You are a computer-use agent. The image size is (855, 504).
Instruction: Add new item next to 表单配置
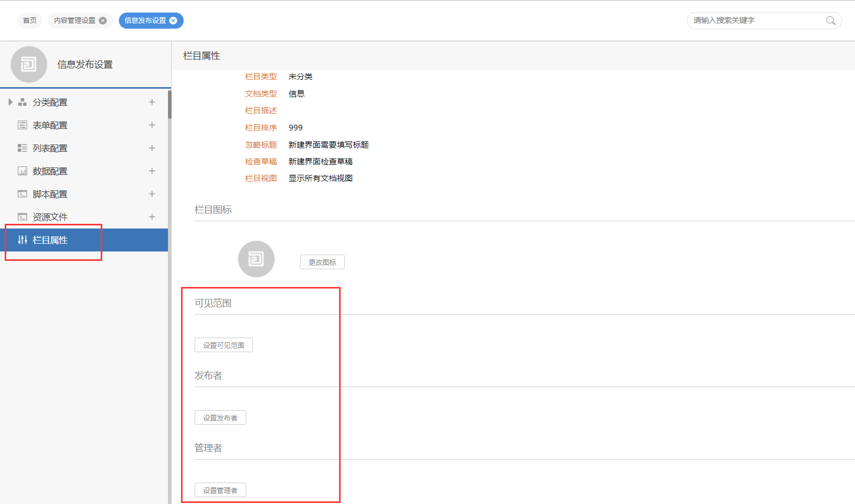coord(152,125)
